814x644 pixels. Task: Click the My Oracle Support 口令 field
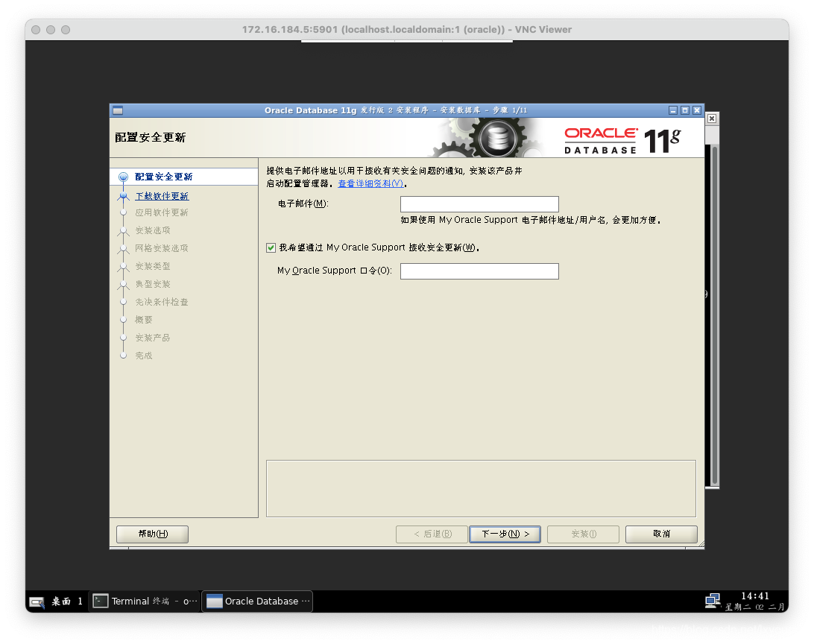479,271
